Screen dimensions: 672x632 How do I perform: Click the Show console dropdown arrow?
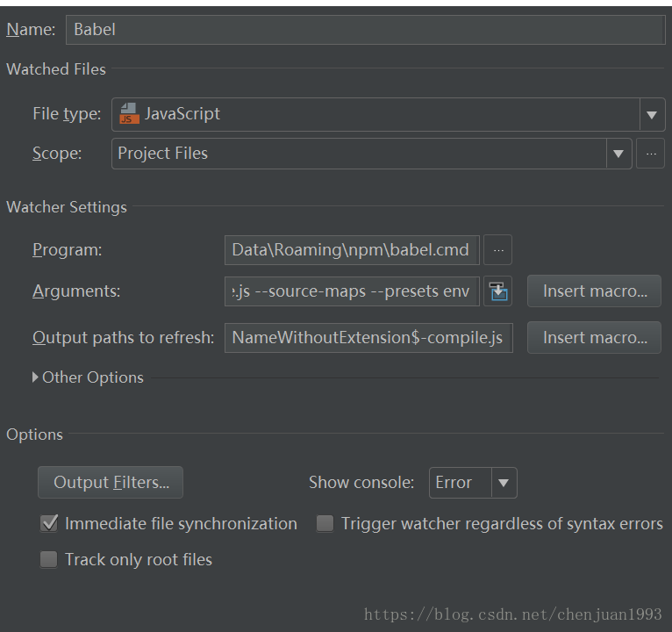pos(504,483)
